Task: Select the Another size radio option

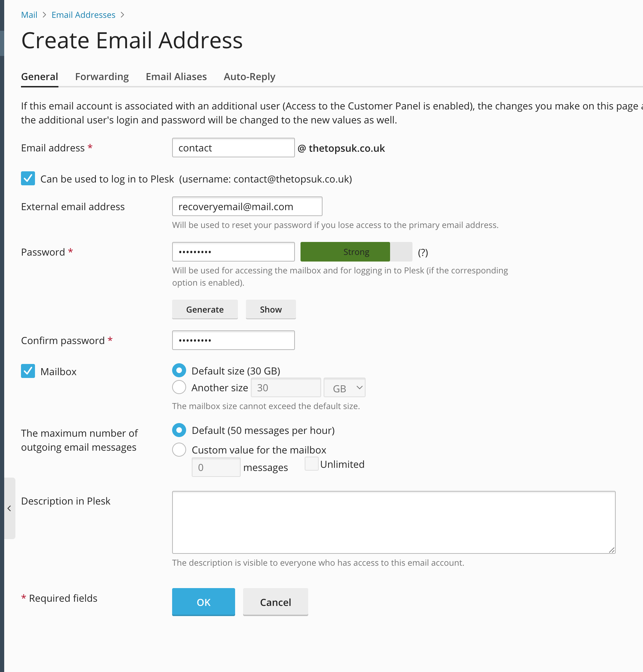Action: [x=179, y=387]
